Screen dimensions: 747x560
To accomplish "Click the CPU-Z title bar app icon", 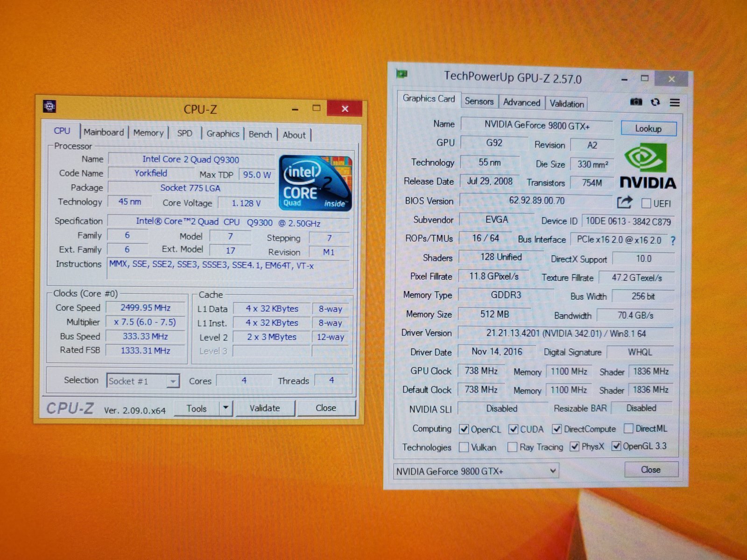I will click(x=49, y=106).
